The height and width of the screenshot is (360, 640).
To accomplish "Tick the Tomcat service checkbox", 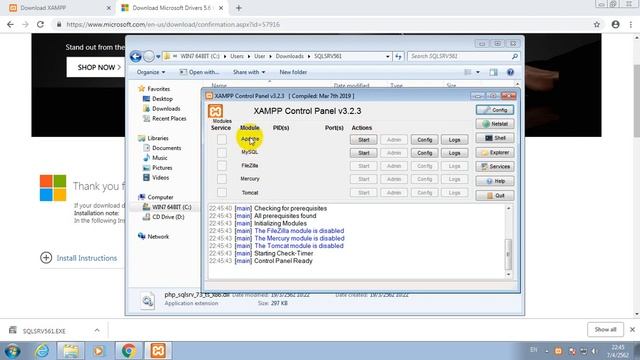I will coord(222,192).
